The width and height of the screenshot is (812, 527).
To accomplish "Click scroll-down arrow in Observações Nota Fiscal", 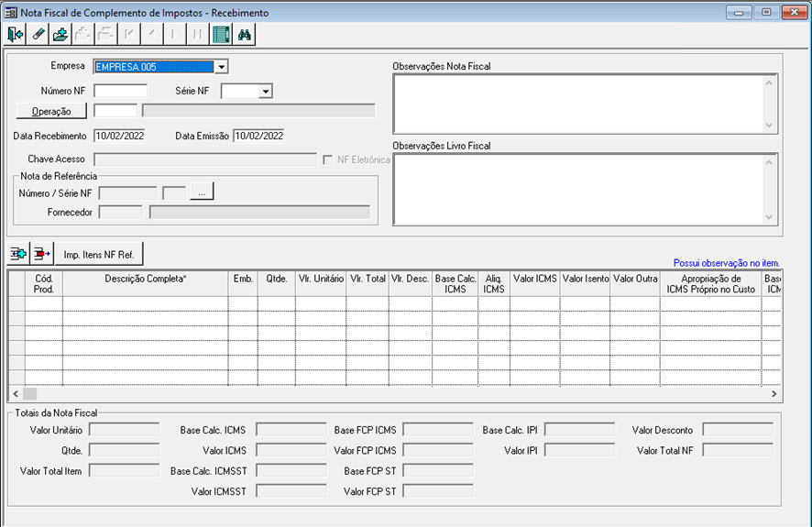I will pyautogui.click(x=769, y=126).
